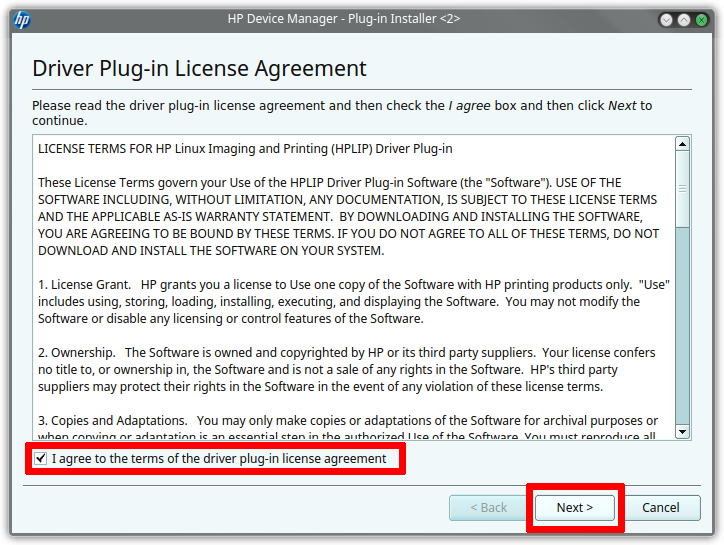Click the 'HP Device Manager - Plug-in Installer' window title
The width and height of the screenshot is (724, 545).
click(x=344, y=19)
